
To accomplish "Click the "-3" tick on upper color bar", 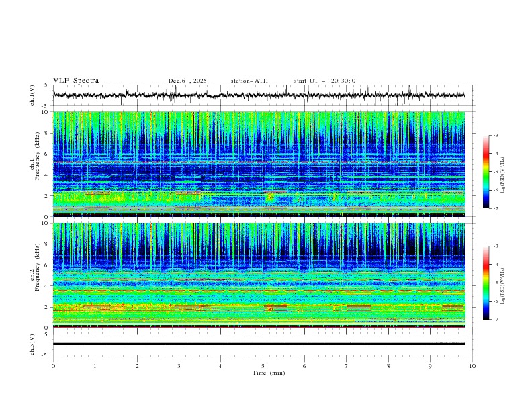I will coord(496,135).
